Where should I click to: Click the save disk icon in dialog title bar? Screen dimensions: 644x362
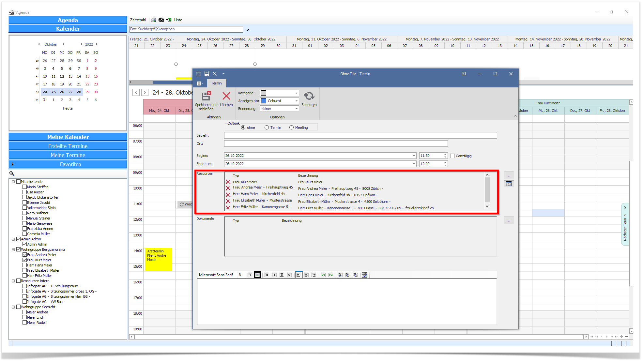tap(207, 74)
